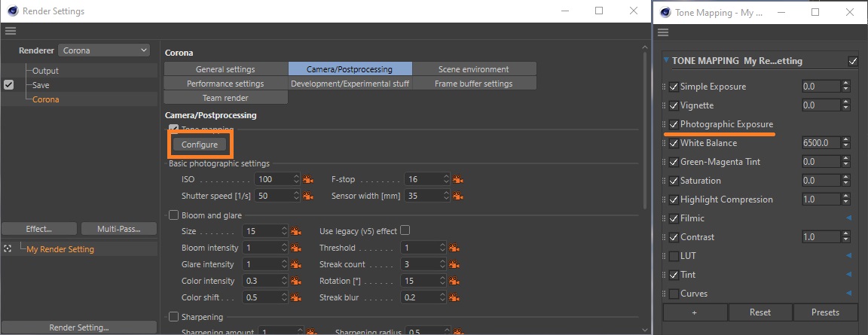The image size is (868, 335).
Task: Click the Render Settings vertical scrollbar
Action: pos(643,130)
